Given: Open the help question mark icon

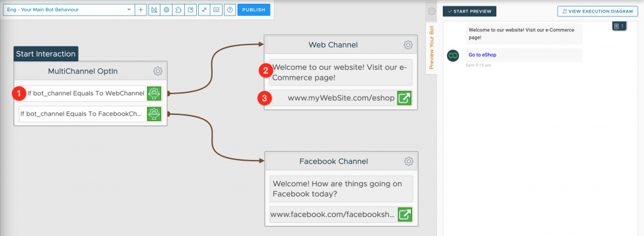Looking at the screenshot, I should 230,9.
